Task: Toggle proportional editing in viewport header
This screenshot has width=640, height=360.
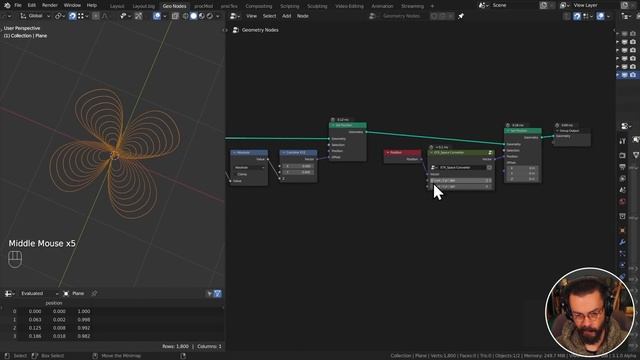Action: pyautogui.click(x=96, y=16)
